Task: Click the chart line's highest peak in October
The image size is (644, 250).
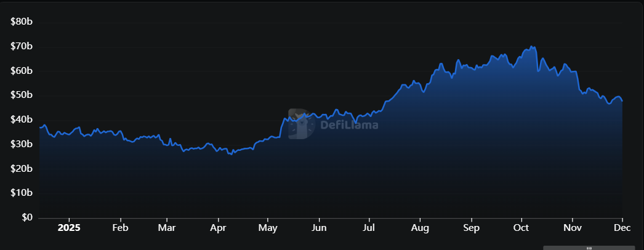Action: coord(531,47)
